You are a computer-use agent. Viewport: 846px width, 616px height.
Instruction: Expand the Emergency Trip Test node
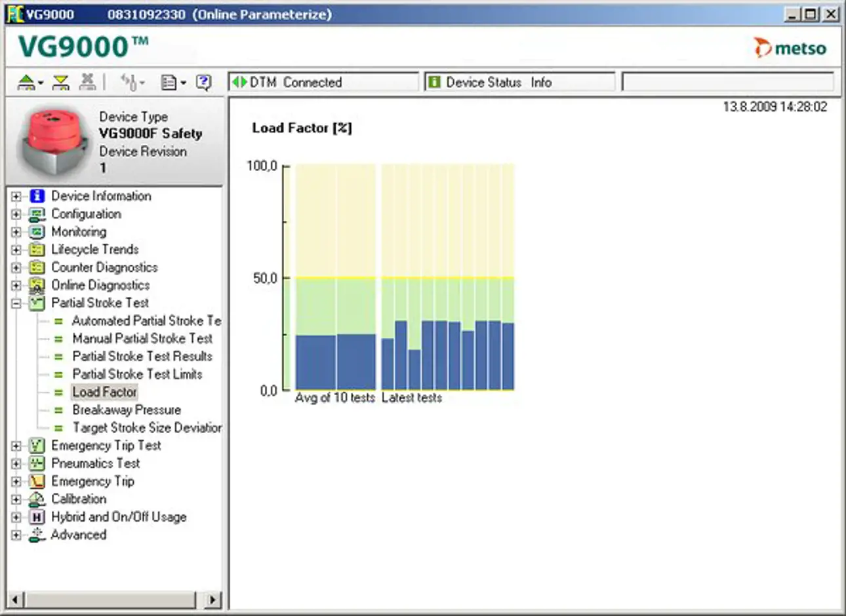coord(16,446)
